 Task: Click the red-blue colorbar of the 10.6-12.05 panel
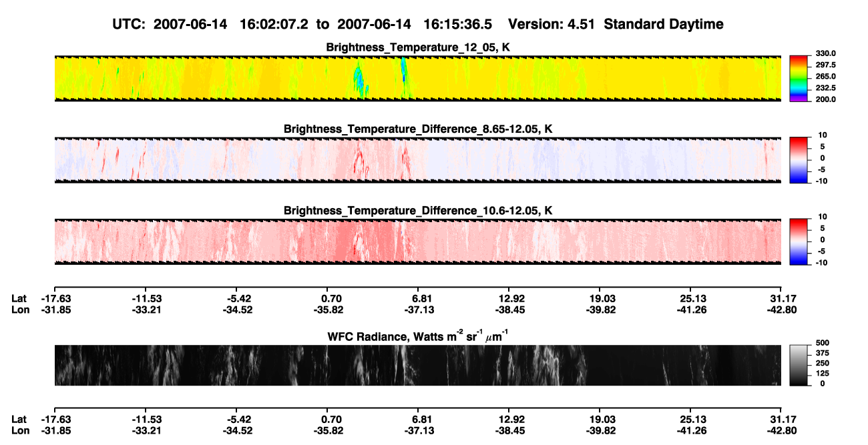pyautogui.click(x=799, y=241)
